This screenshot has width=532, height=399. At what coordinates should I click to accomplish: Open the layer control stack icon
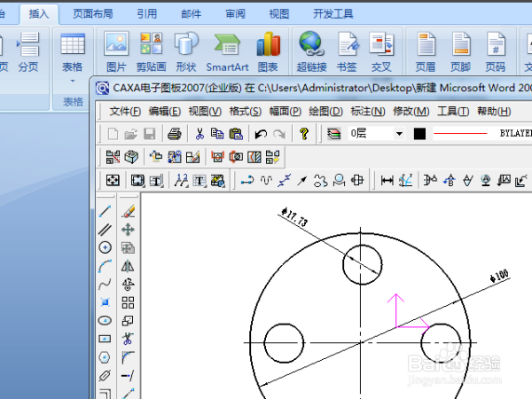point(334,134)
